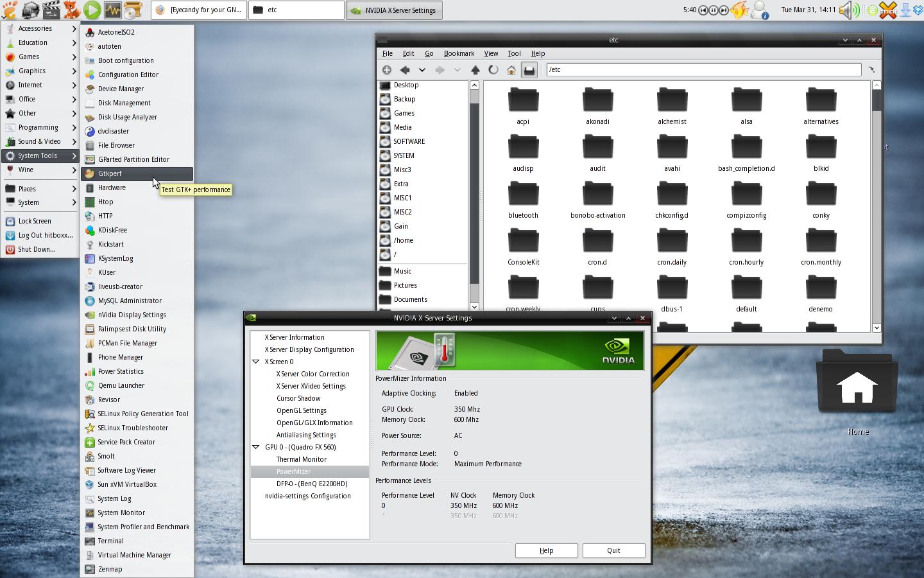Expand the Programming submenu
Image resolution: width=924 pixels, height=578 pixels.
40,127
